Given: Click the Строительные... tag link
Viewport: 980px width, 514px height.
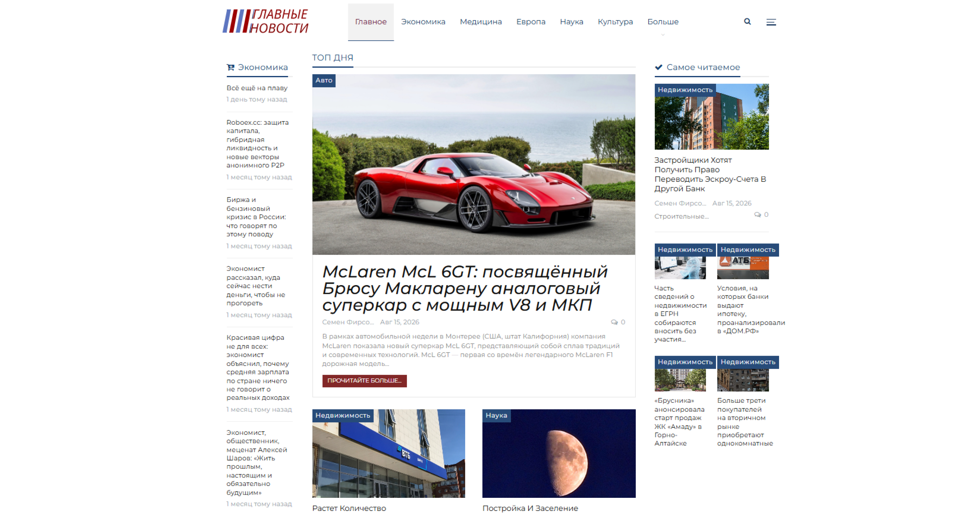Looking at the screenshot, I should (x=681, y=216).
